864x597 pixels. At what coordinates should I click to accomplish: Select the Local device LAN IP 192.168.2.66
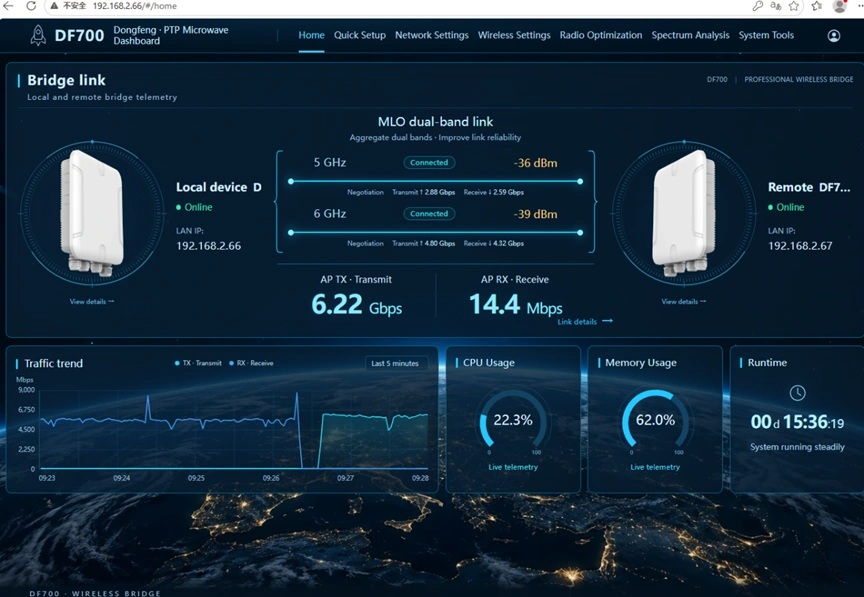click(208, 246)
